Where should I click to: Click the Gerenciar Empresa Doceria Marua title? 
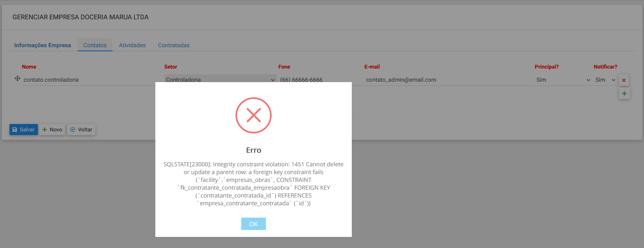tap(81, 17)
